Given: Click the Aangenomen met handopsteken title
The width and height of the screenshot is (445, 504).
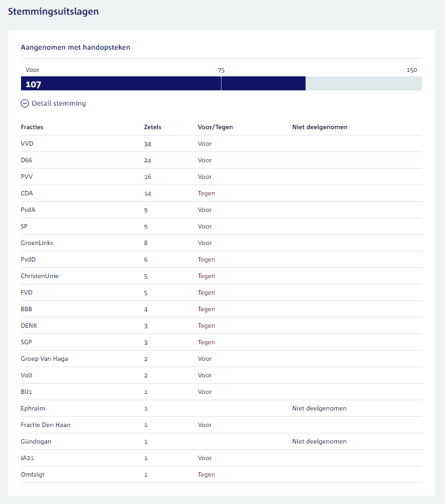Looking at the screenshot, I should pos(76,47).
